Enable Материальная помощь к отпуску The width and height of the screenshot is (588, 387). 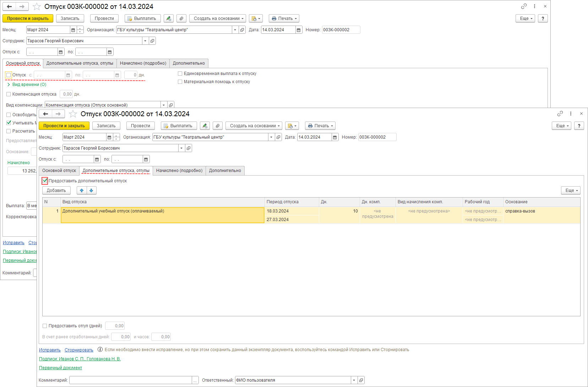pos(180,82)
